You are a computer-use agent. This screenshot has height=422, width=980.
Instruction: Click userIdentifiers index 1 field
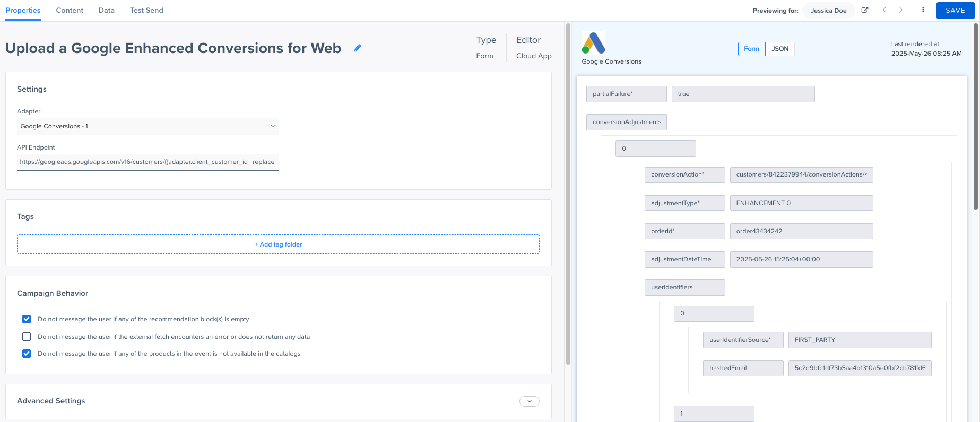714,414
